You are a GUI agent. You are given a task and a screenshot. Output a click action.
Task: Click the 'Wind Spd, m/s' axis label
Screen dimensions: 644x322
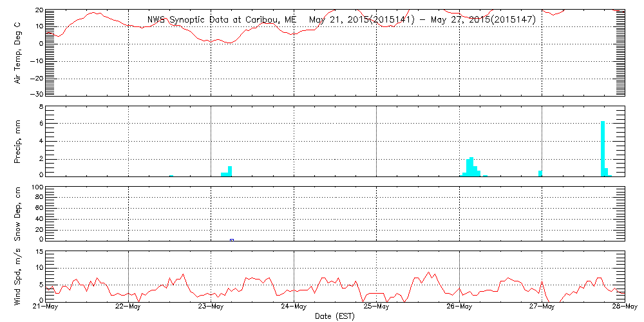click(x=18, y=275)
